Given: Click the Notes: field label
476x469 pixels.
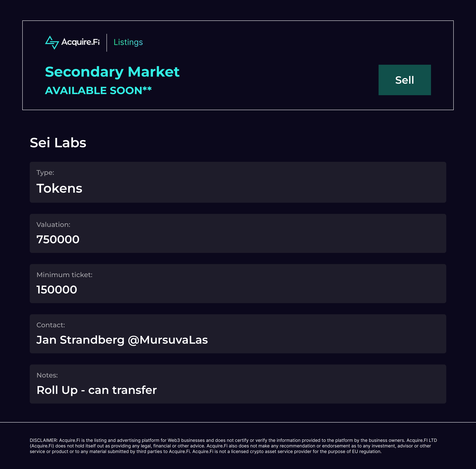Looking at the screenshot, I should pos(47,375).
